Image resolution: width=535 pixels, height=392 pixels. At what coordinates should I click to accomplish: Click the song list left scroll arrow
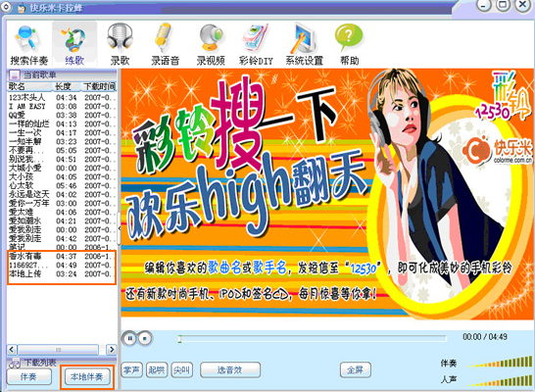click(x=12, y=349)
